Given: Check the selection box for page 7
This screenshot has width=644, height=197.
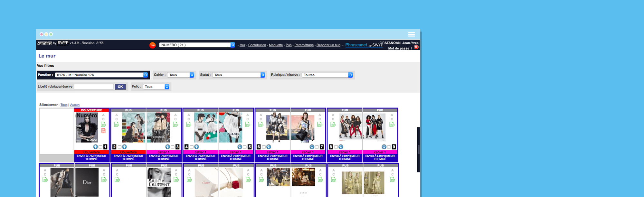Looking at the screenshot, I should [x=317, y=147].
